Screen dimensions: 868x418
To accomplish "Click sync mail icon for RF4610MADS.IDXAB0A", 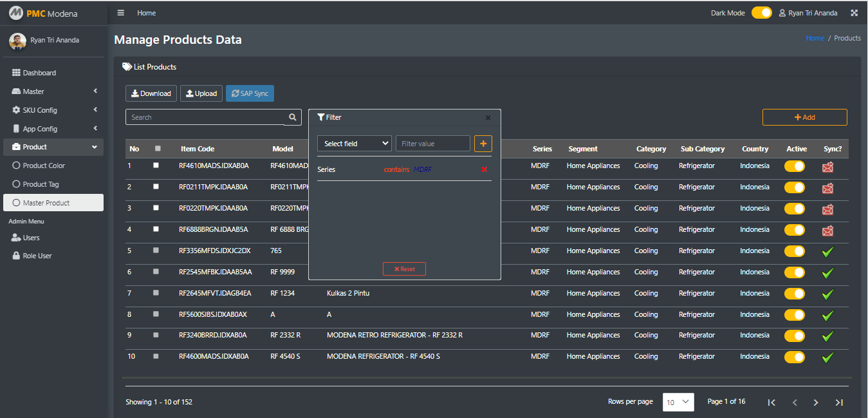I will (828, 167).
